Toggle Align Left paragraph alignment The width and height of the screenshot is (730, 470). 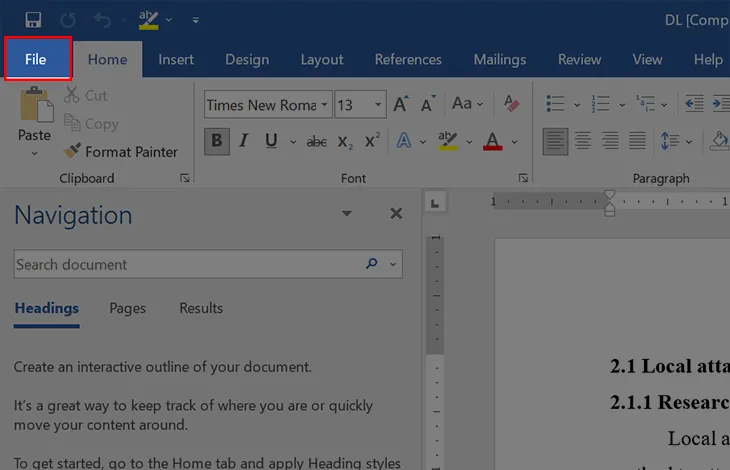[x=555, y=141]
